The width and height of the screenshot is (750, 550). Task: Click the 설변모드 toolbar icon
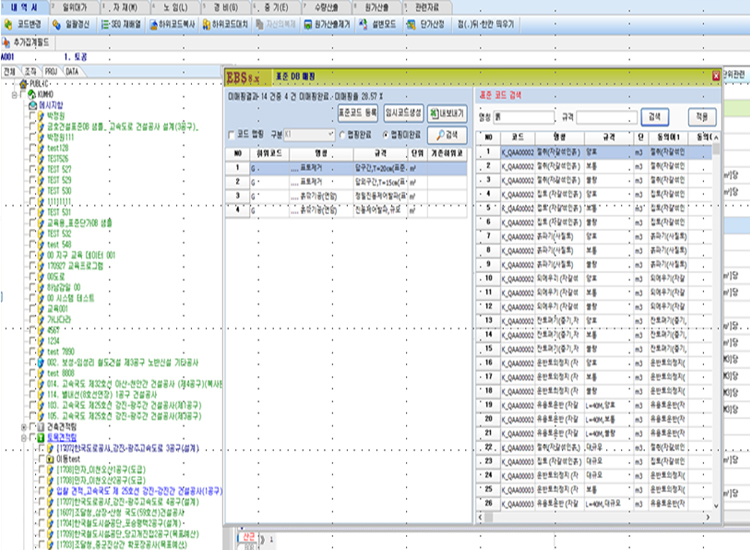(x=363, y=23)
